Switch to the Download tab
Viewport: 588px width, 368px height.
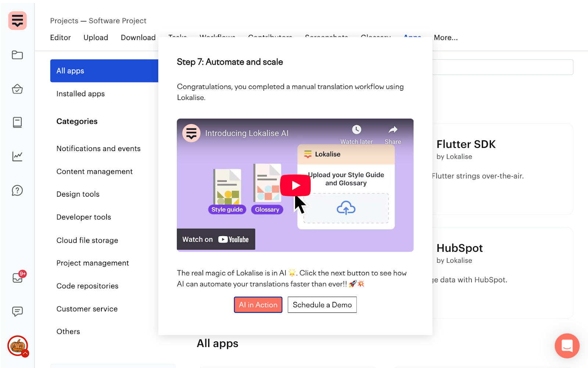(x=138, y=37)
